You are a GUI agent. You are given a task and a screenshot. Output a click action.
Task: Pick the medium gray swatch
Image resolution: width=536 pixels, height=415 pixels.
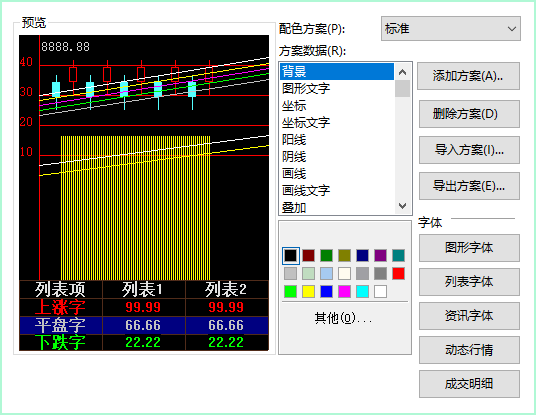coord(362,273)
